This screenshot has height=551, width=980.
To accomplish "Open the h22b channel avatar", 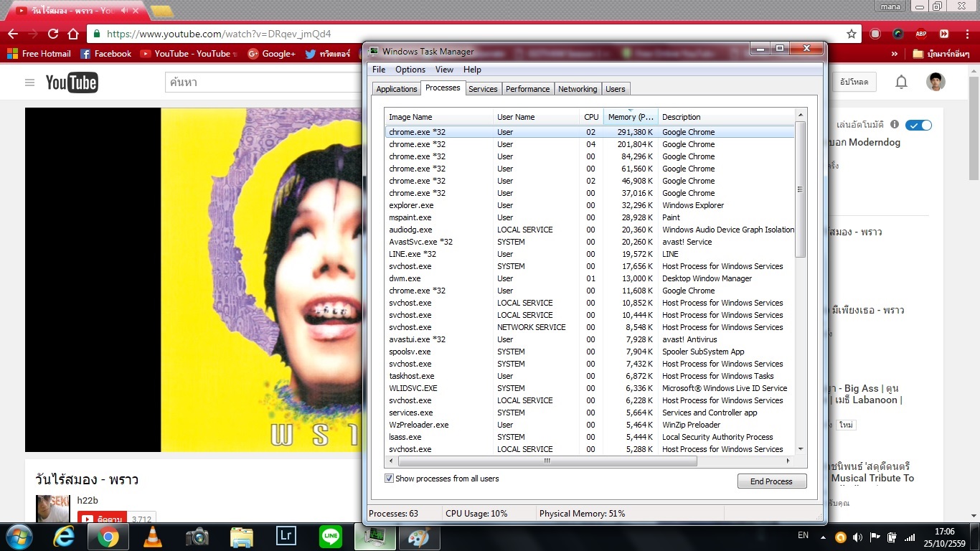I will tap(53, 509).
